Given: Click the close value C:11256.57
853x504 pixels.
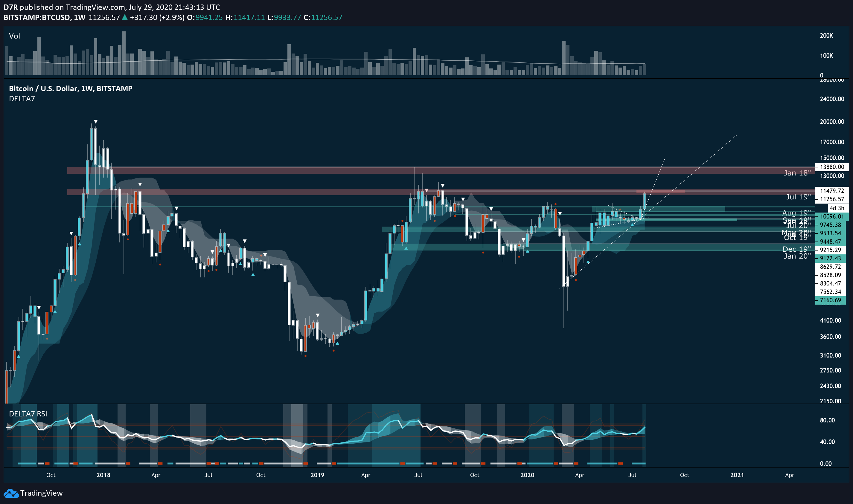Looking at the screenshot, I should point(323,17).
